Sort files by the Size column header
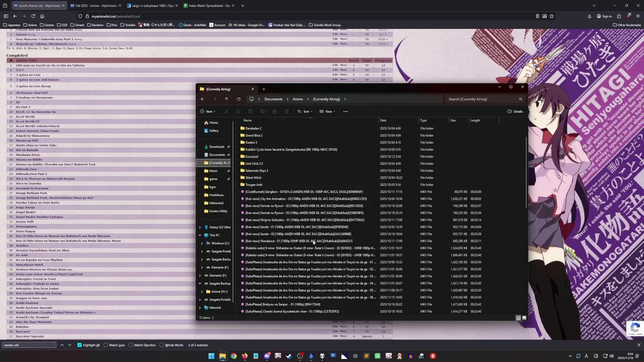644x362 pixels. pos(459,120)
